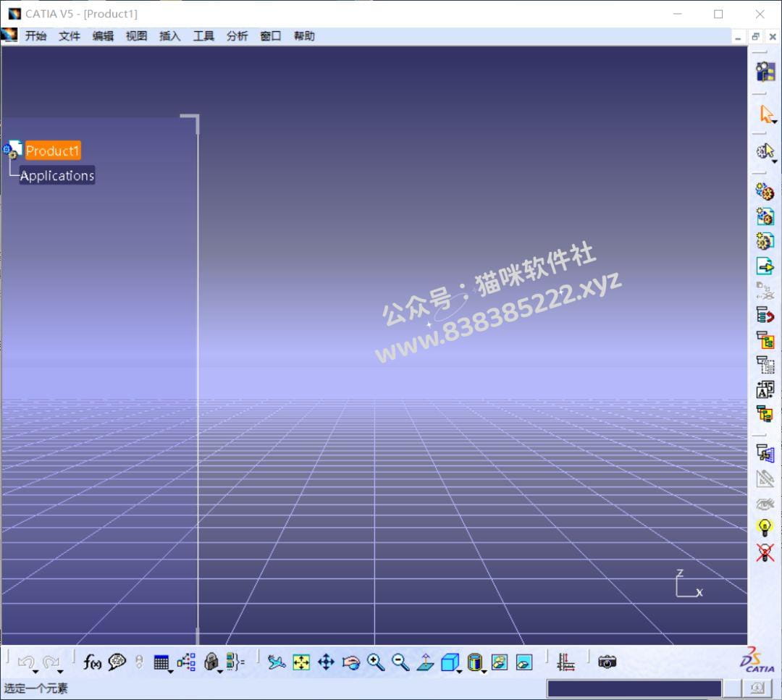
Task: Open the 插入 (Insert) menu
Action: pyautogui.click(x=169, y=36)
